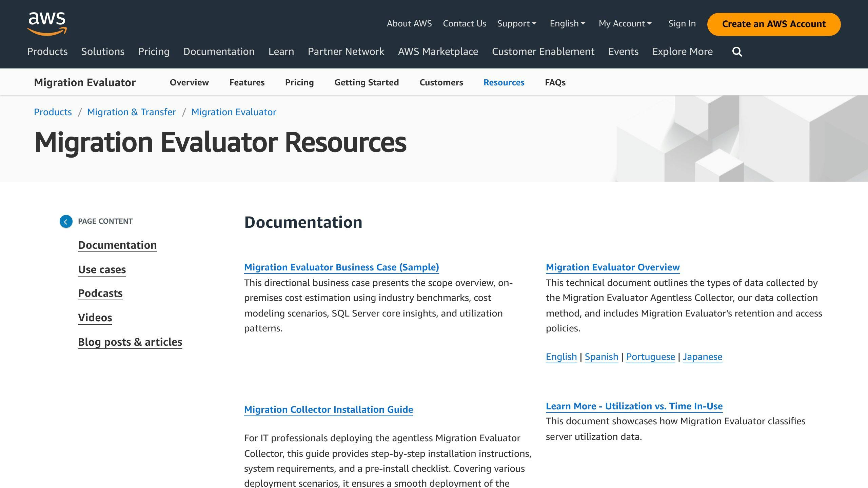This screenshot has width=868, height=488.
Task: Click Migration & Transfer breadcrumb
Action: (132, 112)
